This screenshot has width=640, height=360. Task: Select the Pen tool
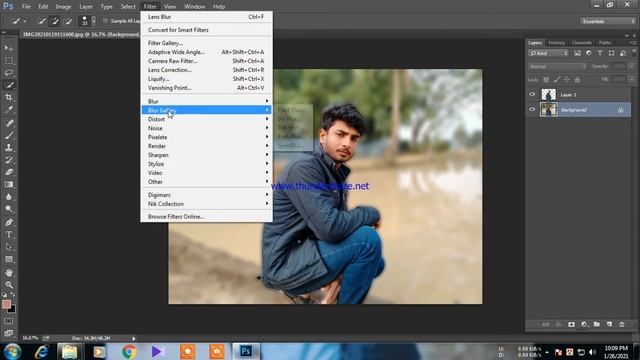[x=9, y=222]
